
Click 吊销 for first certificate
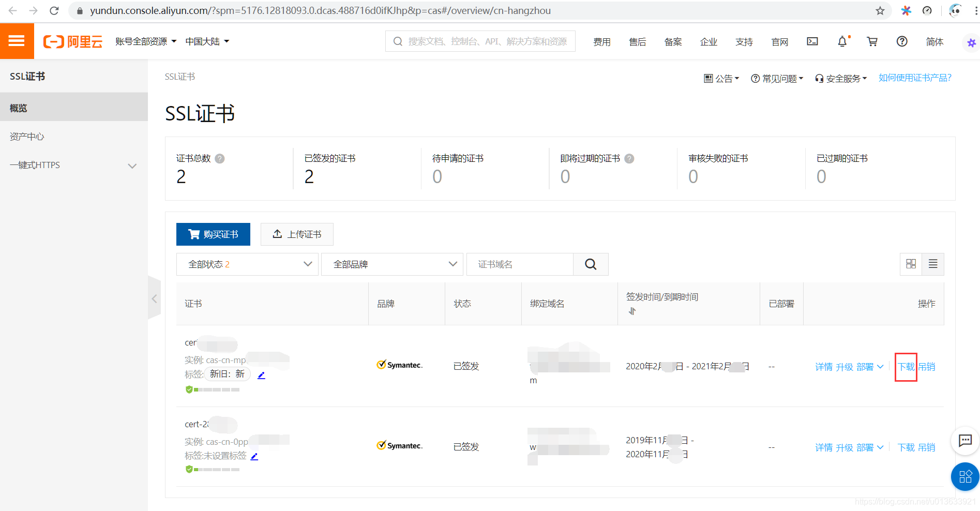point(927,367)
